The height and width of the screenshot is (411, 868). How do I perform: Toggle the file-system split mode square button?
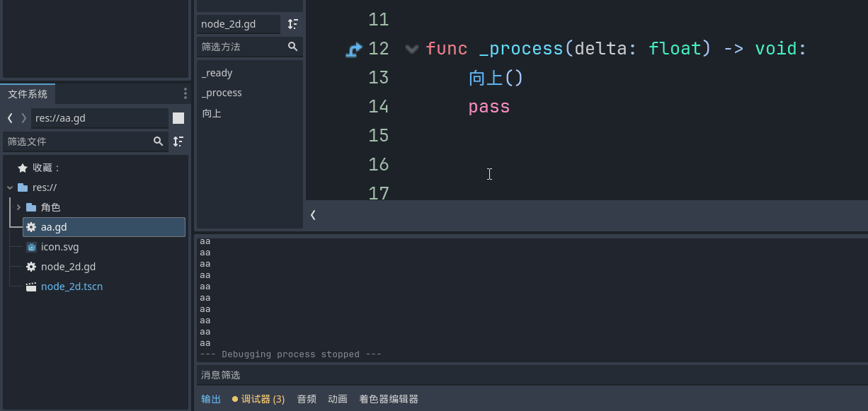pos(178,118)
